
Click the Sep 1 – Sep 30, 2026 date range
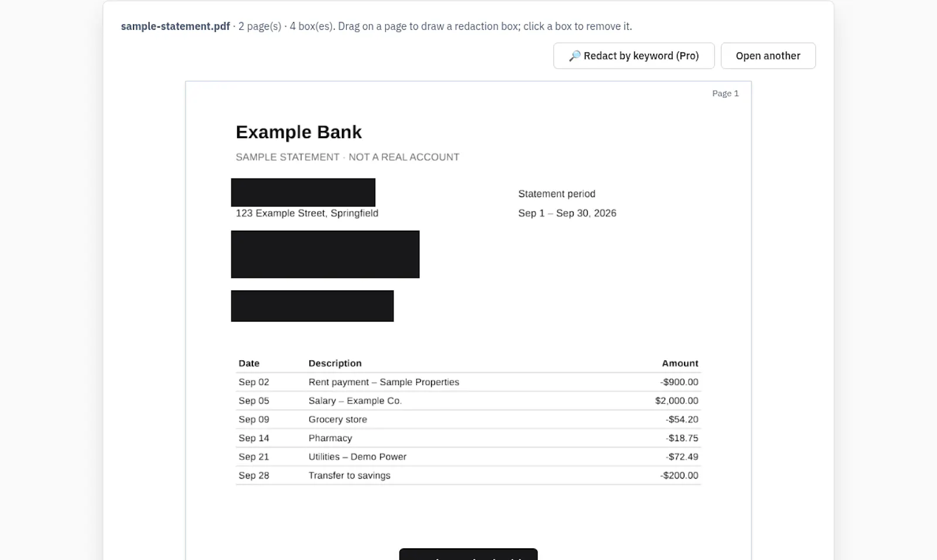pyautogui.click(x=567, y=213)
